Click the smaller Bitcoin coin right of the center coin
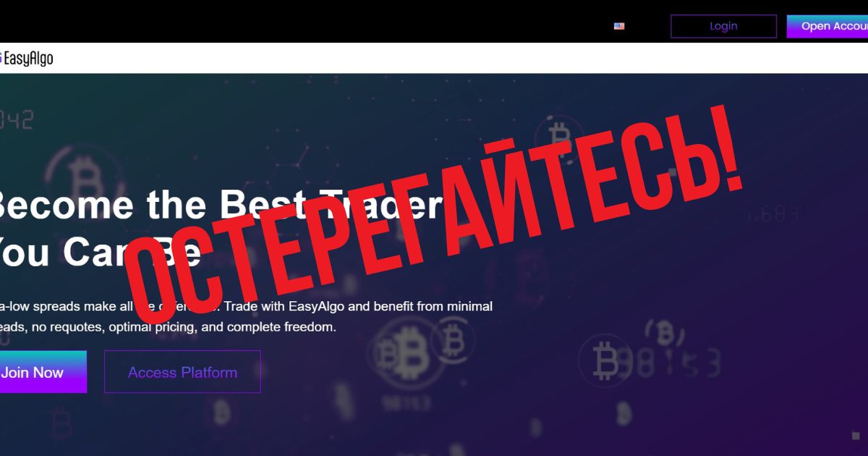The height and width of the screenshot is (456, 868). pos(454,338)
